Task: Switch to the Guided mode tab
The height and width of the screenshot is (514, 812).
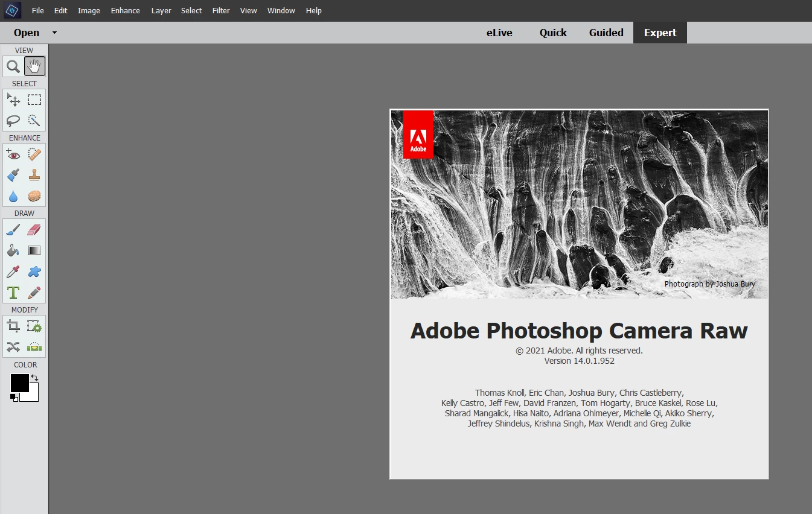Action: click(606, 33)
